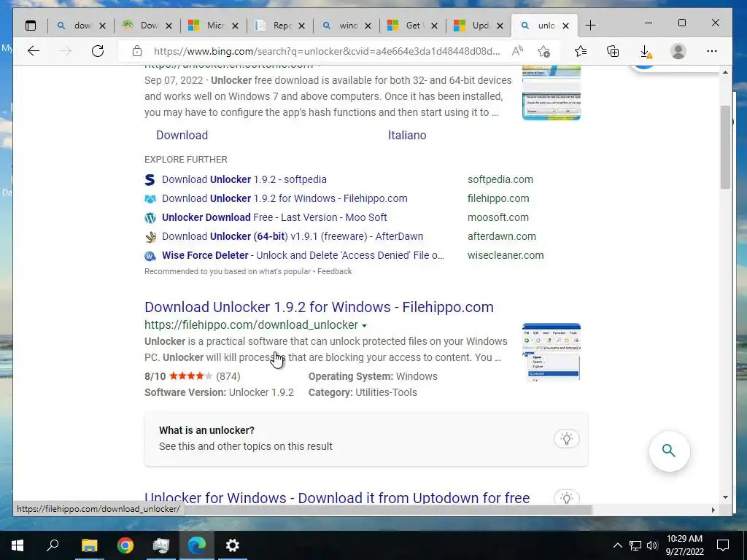Open Google Chrome from taskbar

click(x=125, y=545)
